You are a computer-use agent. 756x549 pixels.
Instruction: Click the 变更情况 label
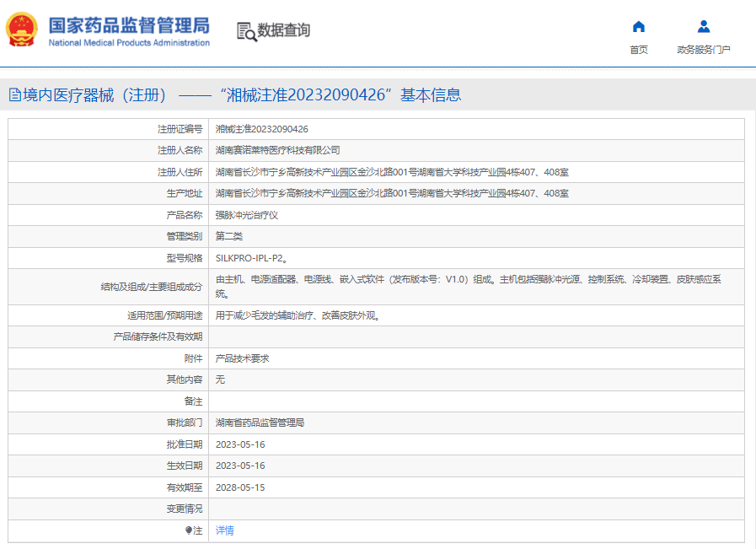click(185, 509)
